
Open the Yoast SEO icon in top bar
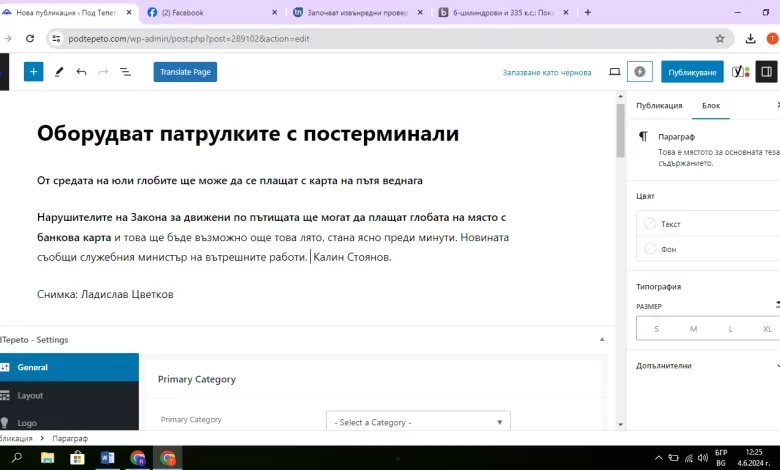pyautogui.click(x=740, y=72)
